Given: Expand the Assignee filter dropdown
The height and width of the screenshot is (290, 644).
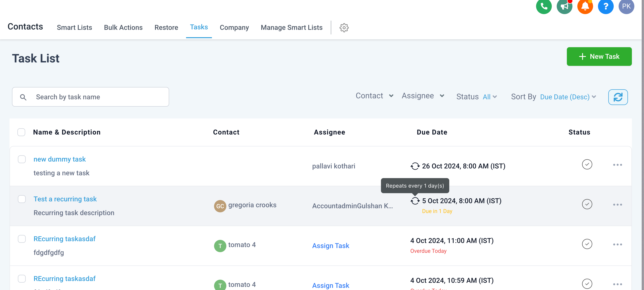Looking at the screenshot, I should click(x=423, y=96).
